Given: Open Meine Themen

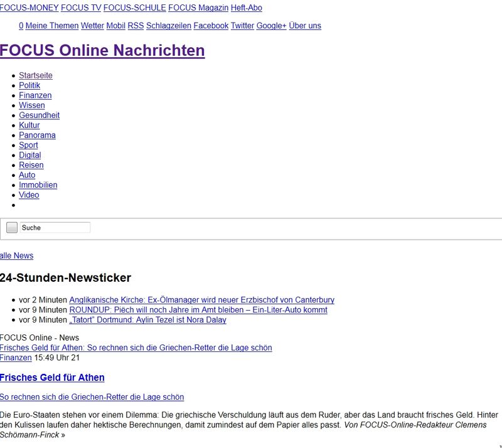Looking at the screenshot, I should (52, 26).
